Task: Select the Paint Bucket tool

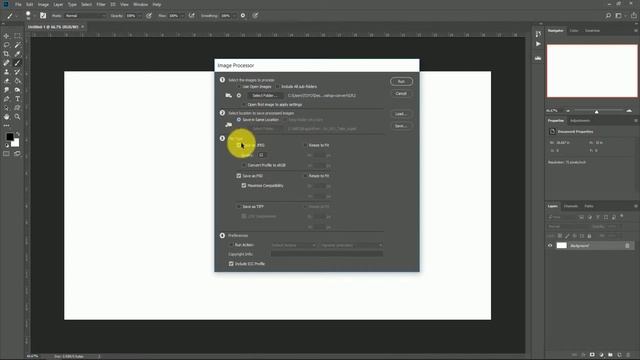Action: tap(18, 81)
